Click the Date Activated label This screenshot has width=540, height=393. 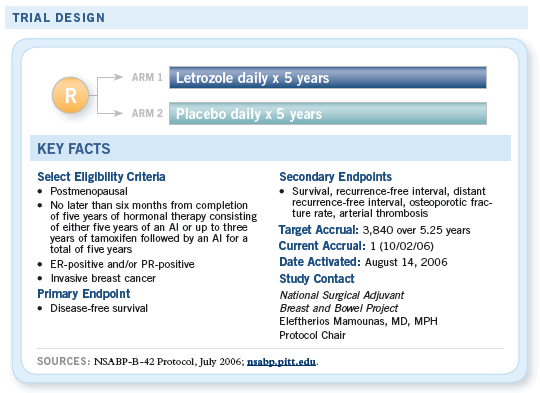coord(320,262)
